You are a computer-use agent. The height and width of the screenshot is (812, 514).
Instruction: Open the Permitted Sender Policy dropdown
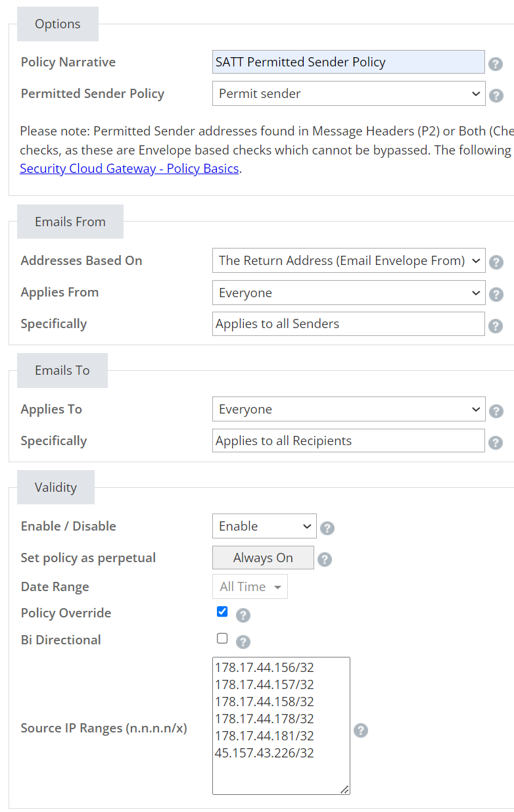pyautogui.click(x=348, y=94)
